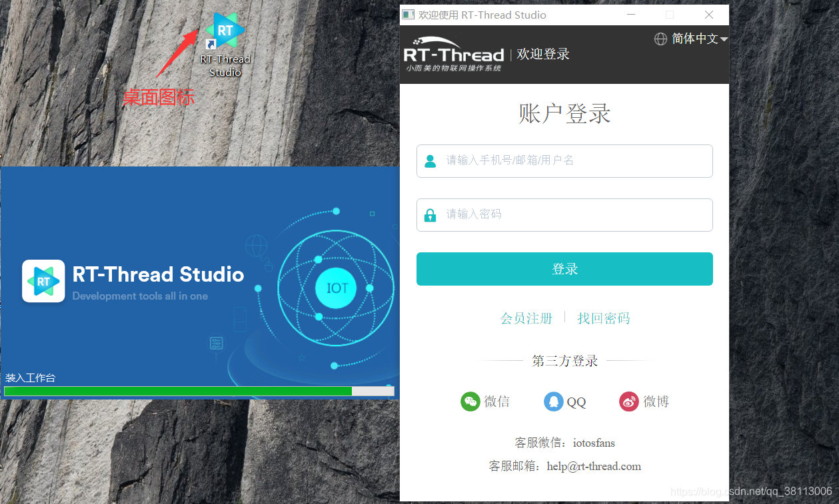Click the RT-Thread logo in login header
This screenshot has width=839, height=504.
[x=454, y=55]
